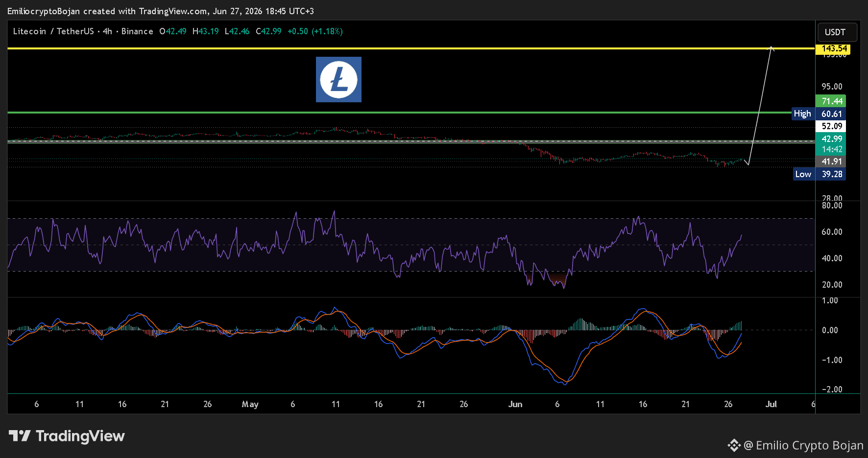Viewport: 868px width, 458px height.
Task: Select the yellow 143.54 price label
Action: click(x=833, y=48)
